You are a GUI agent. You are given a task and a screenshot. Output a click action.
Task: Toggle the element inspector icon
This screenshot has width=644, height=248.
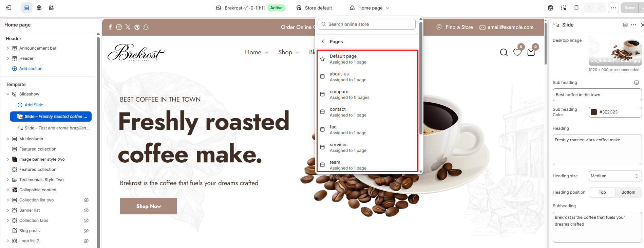(564, 8)
